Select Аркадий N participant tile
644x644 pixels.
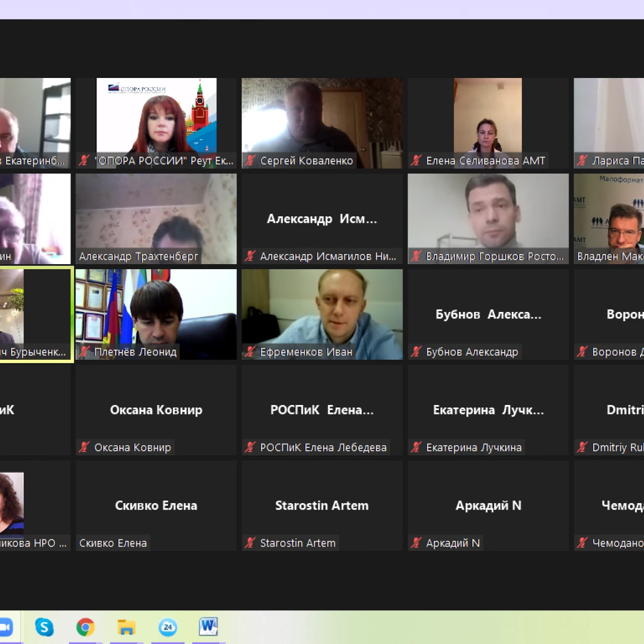tap(488, 506)
